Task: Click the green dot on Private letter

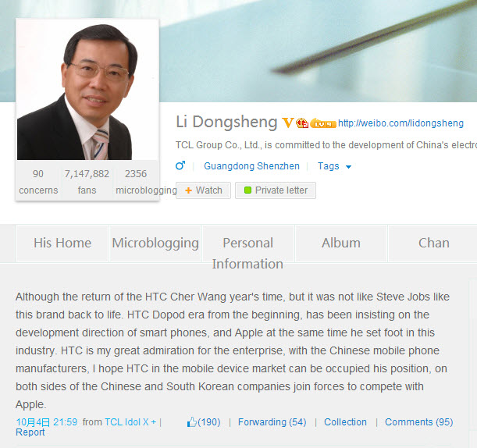Action: pos(247,190)
